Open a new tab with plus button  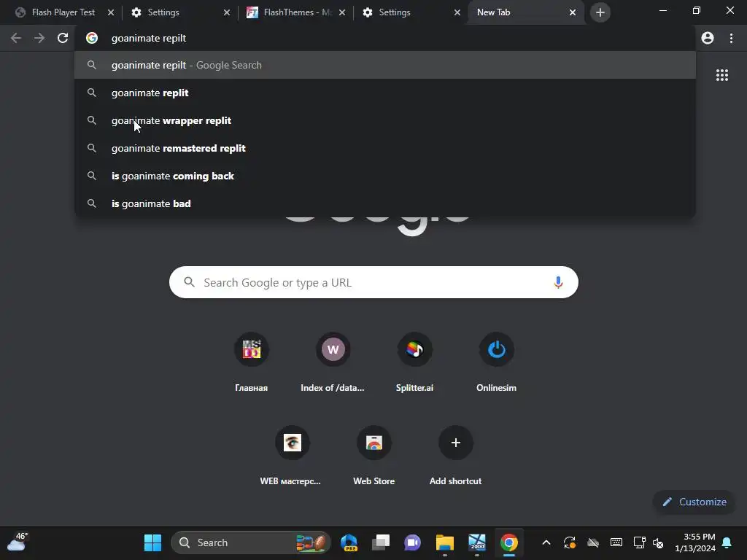[x=600, y=12]
